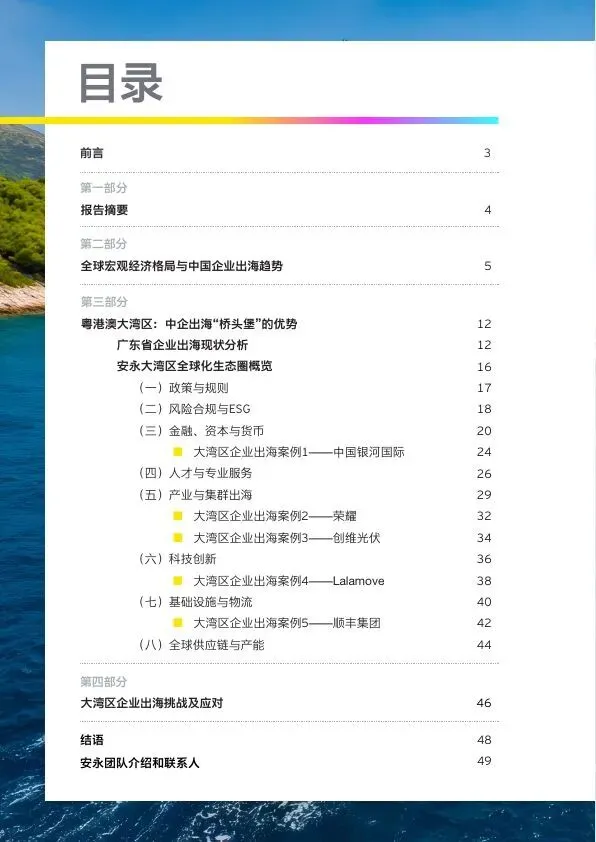Go to 结语 entry

[92, 740]
